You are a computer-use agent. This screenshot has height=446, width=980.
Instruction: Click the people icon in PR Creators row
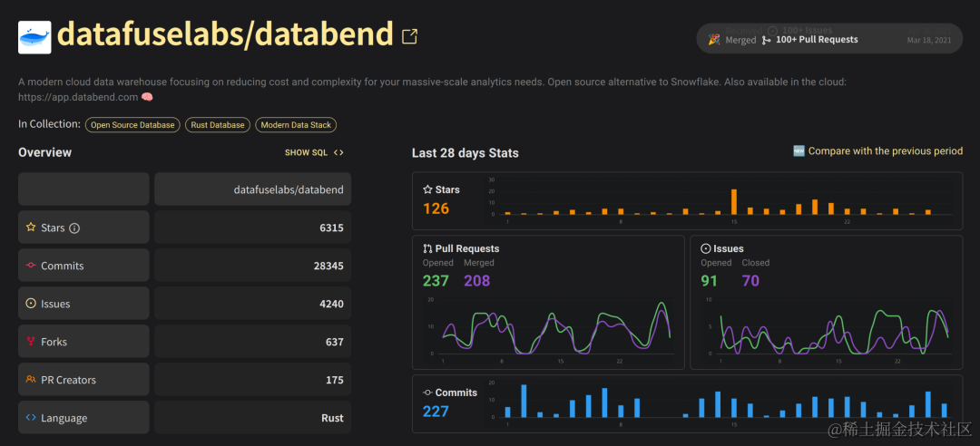(31, 379)
